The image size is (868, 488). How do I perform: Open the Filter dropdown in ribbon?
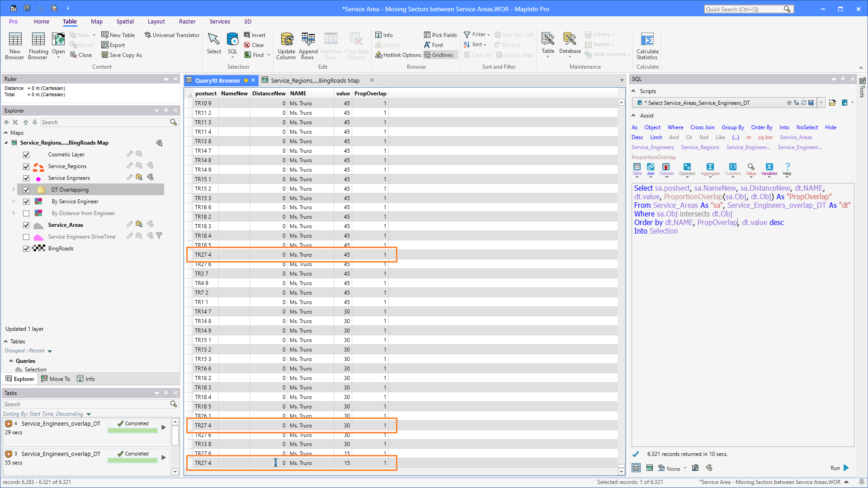(x=477, y=34)
